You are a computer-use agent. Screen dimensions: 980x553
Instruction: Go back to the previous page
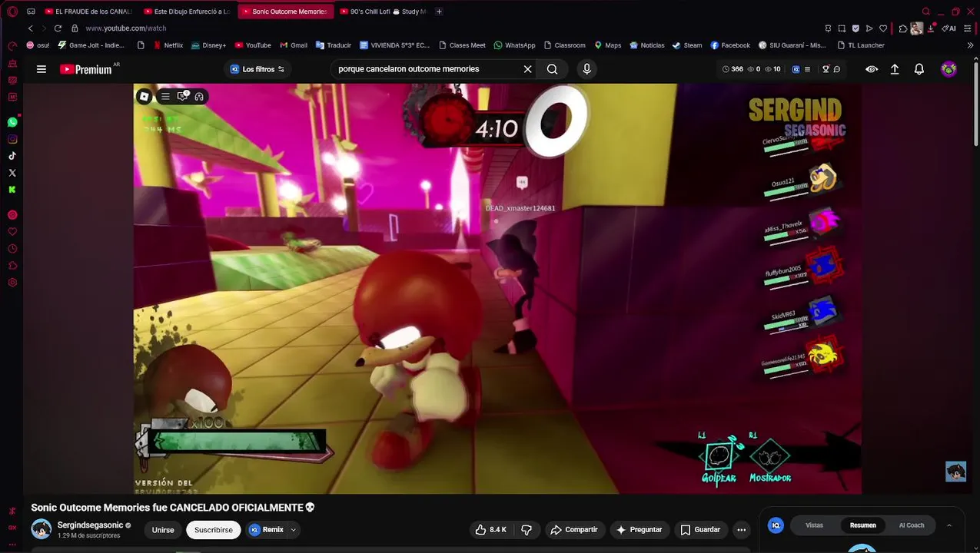(x=31, y=28)
